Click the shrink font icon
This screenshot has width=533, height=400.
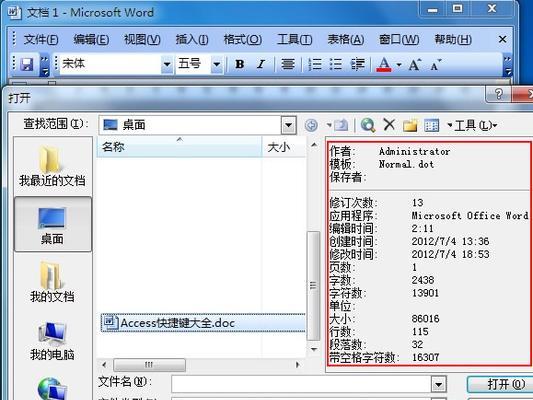click(x=435, y=64)
